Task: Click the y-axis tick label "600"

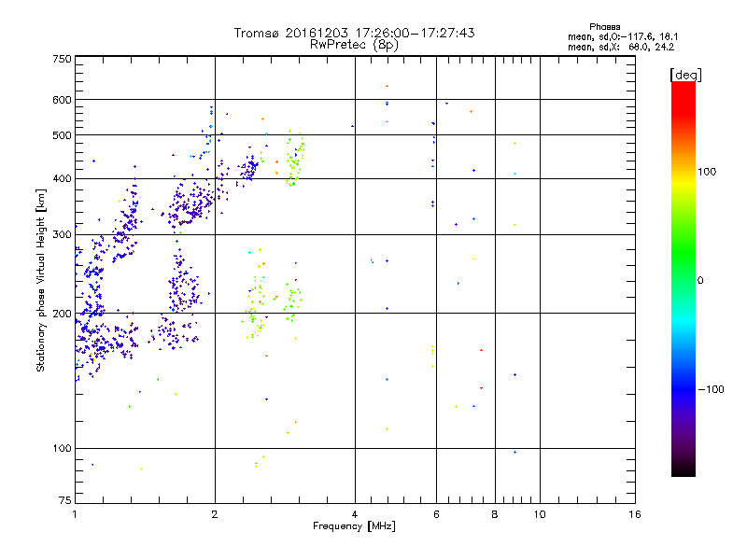Action: pyautogui.click(x=62, y=100)
